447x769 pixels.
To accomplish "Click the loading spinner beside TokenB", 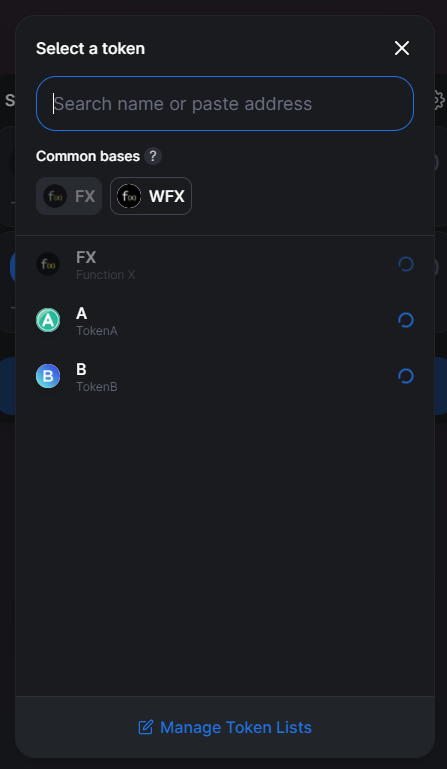I will coord(406,376).
